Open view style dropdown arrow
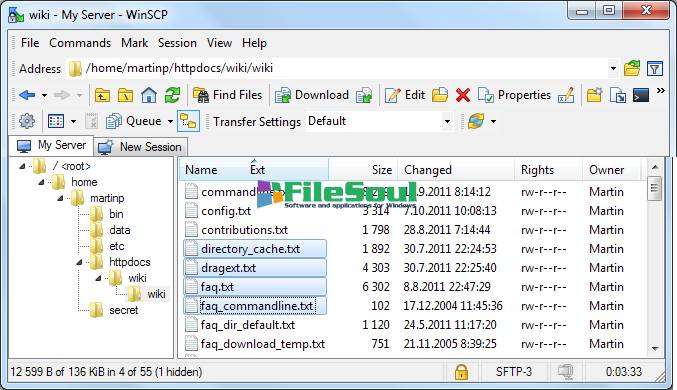The height and width of the screenshot is (390, 677). [x=73, y=122]
